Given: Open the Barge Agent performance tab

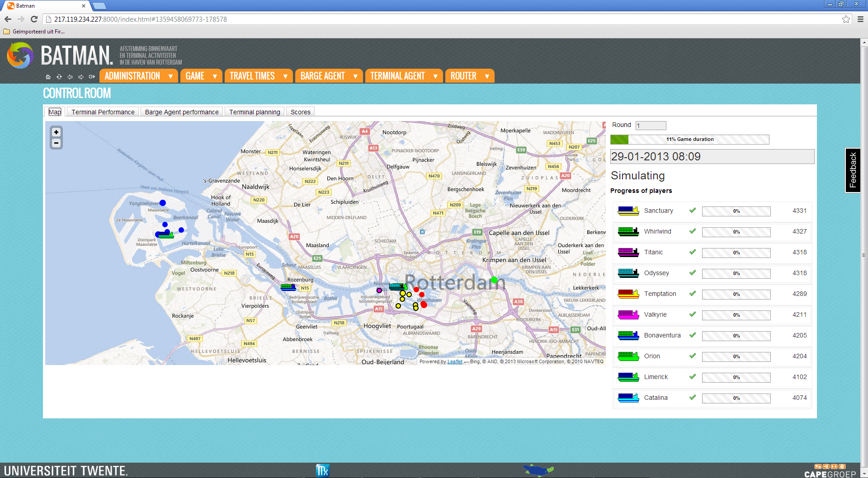Looking at the screenshot, I should coord(182,112).
